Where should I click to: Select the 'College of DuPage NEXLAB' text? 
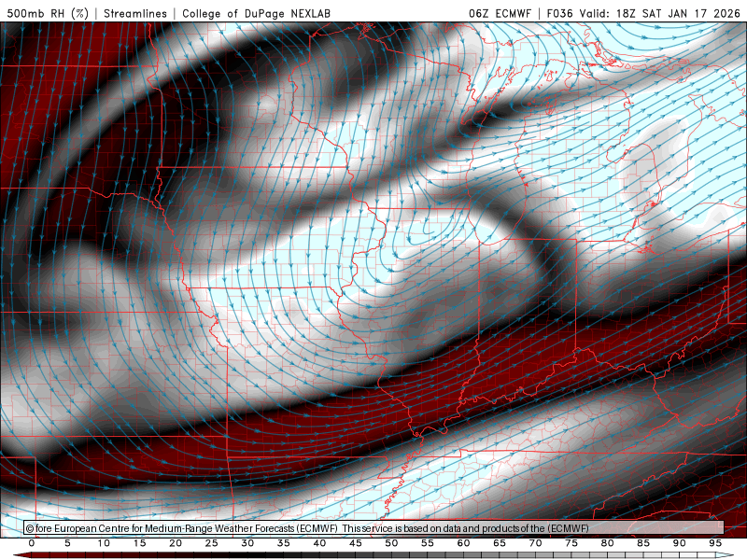pyautogui.click(x=256, y=13)
